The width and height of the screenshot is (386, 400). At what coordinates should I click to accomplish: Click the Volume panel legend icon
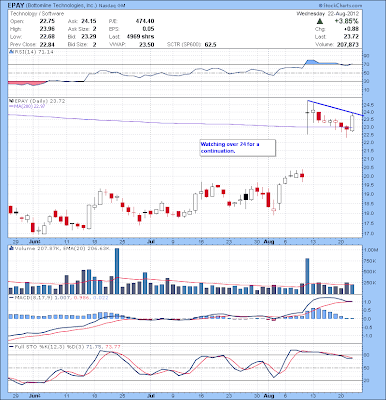coord(11,248)
